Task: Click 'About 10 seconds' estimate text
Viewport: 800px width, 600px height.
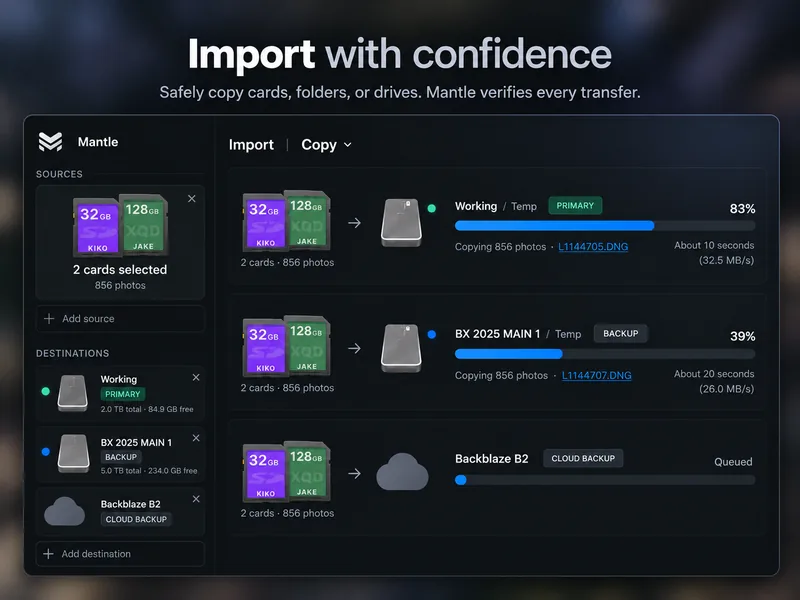Action: click(x=714, y=245)
